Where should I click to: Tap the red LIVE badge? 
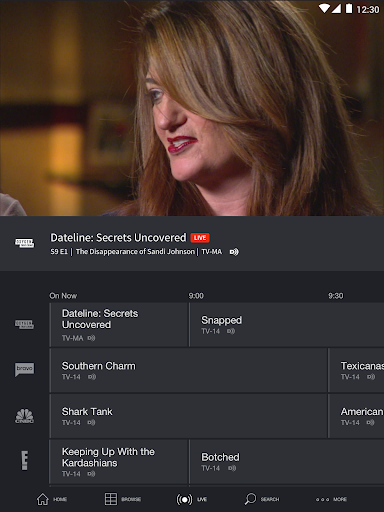click(200, 238)
